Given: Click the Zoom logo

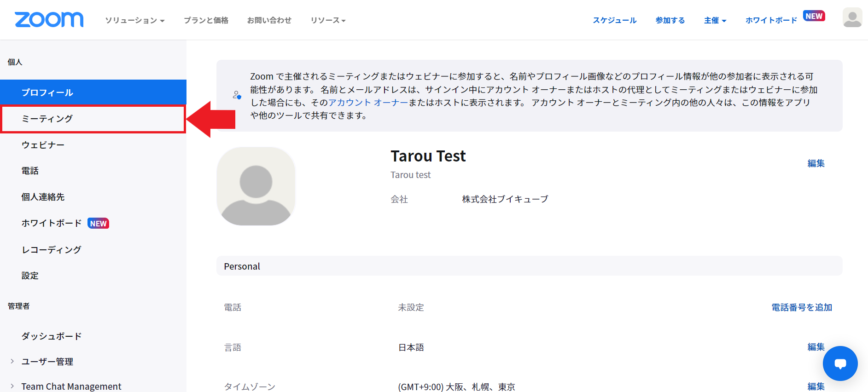Looking at the screenshot, I should tap(49, 20).
